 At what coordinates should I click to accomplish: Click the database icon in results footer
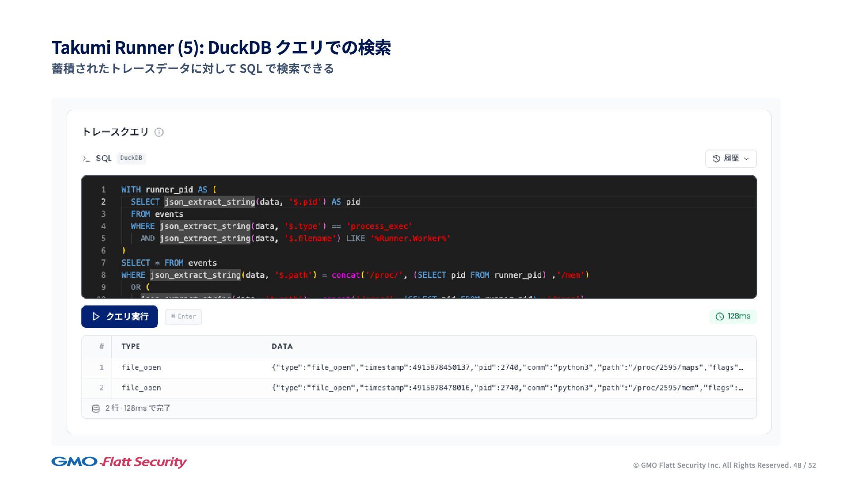pyautogui.click(x=96, y=408)
